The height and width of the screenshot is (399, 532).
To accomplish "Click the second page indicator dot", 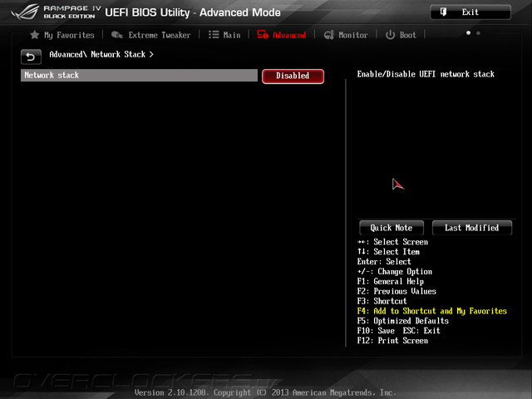I will click(x=478, y=33).
